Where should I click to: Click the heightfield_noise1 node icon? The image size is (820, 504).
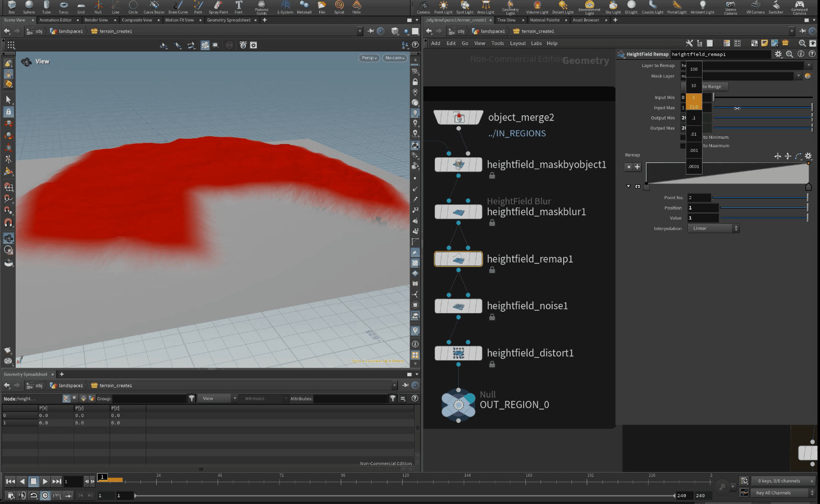coord(458,306)
